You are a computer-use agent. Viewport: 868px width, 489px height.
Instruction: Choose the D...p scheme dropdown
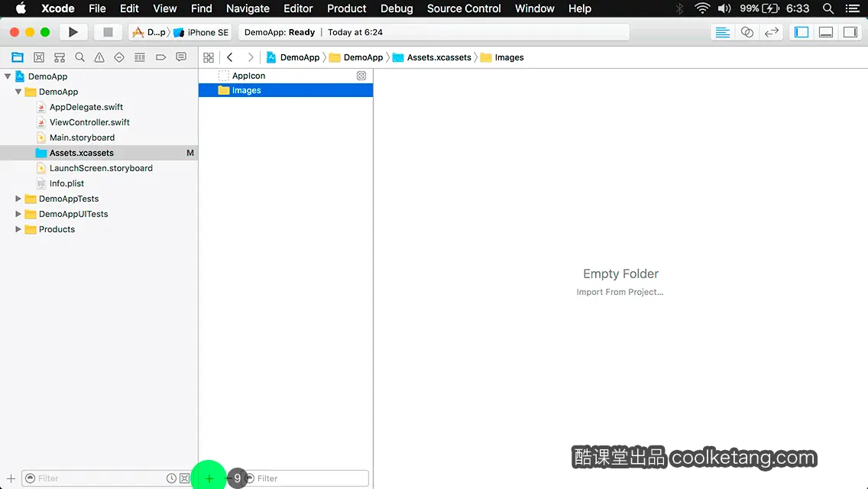coord(148,32)
